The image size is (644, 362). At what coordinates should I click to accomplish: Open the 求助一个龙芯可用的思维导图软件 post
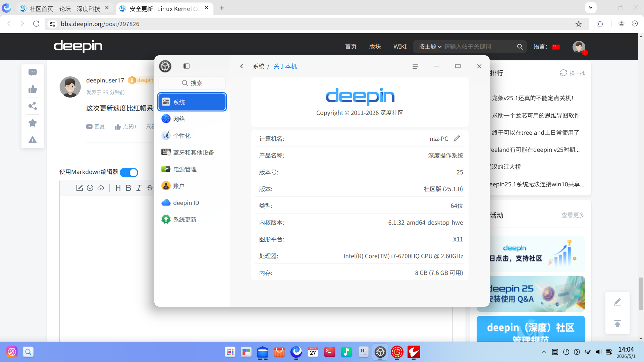click(536, 116)
